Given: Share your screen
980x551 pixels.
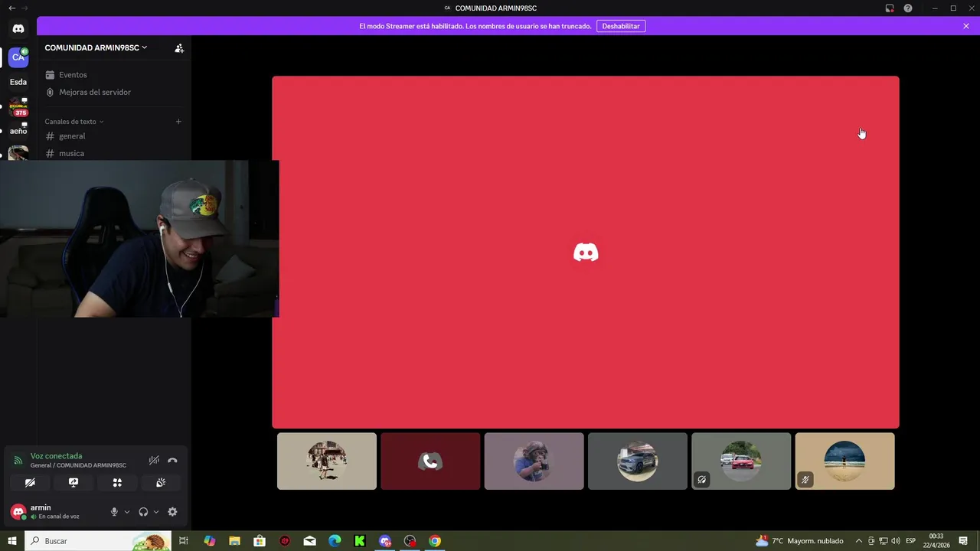Looking at the screenshot, I should click(x=73, y=483).
